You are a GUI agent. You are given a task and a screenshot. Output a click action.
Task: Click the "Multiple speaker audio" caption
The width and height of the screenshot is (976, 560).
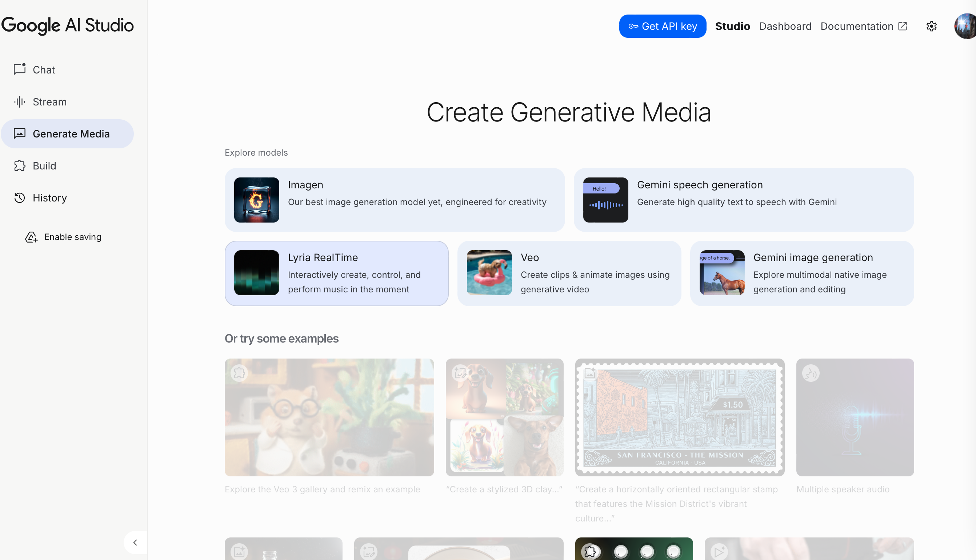843,489
